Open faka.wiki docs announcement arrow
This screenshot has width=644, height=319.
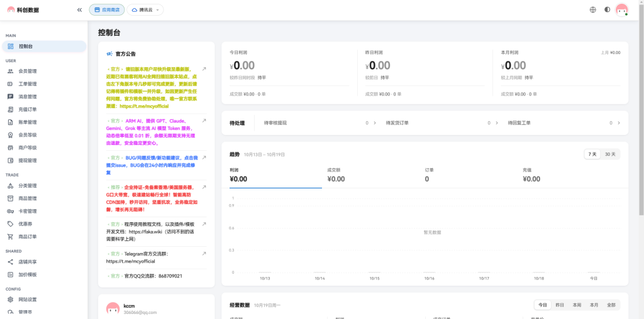coord(204,224)
